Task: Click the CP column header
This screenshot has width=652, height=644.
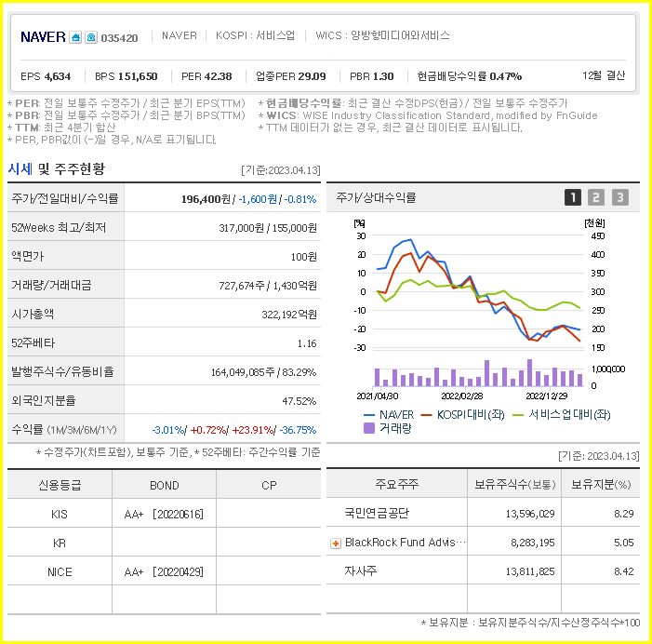Action: pos(269,486)
